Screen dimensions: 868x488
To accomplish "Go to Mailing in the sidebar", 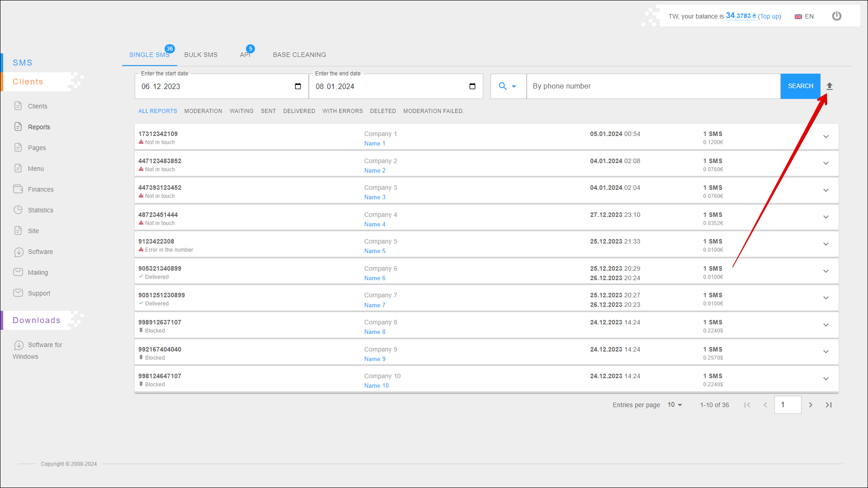I will 38,272.
